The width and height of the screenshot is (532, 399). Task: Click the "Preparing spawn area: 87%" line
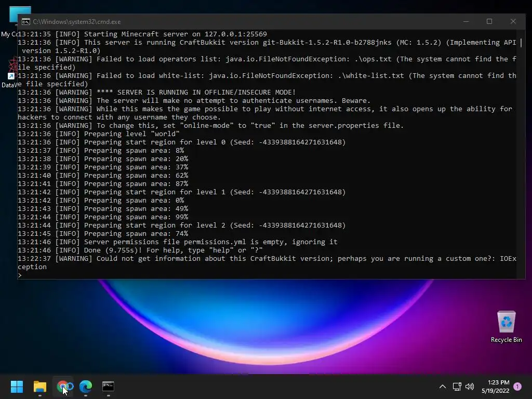point(103,184)
